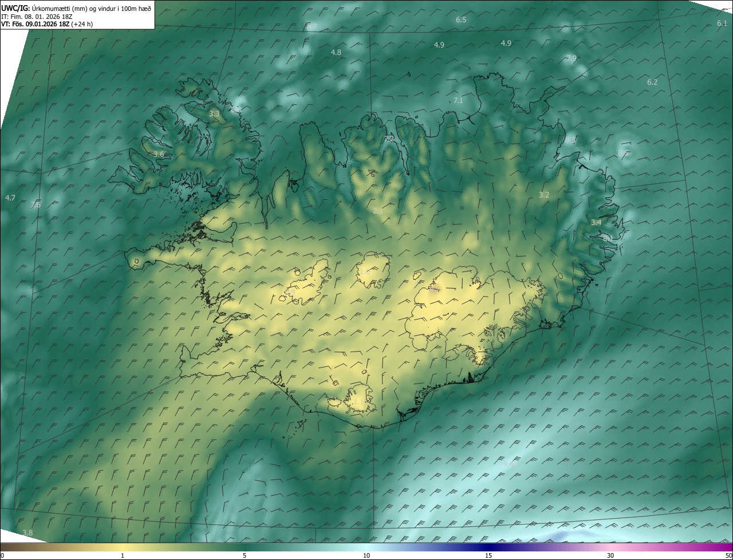Click the 6.2 value label offshore east
Screen dimensions: 733x560
pos(652,82)
